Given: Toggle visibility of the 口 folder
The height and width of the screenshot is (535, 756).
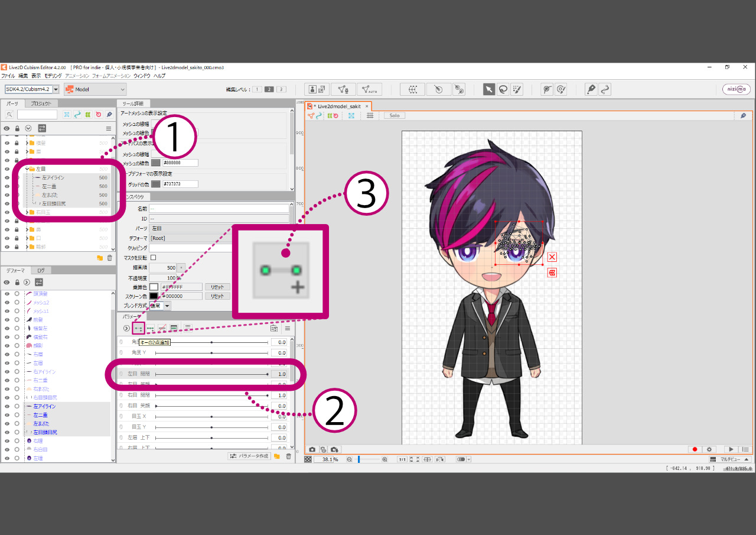Looking at the screenshot, I should [x=7, y=238].
